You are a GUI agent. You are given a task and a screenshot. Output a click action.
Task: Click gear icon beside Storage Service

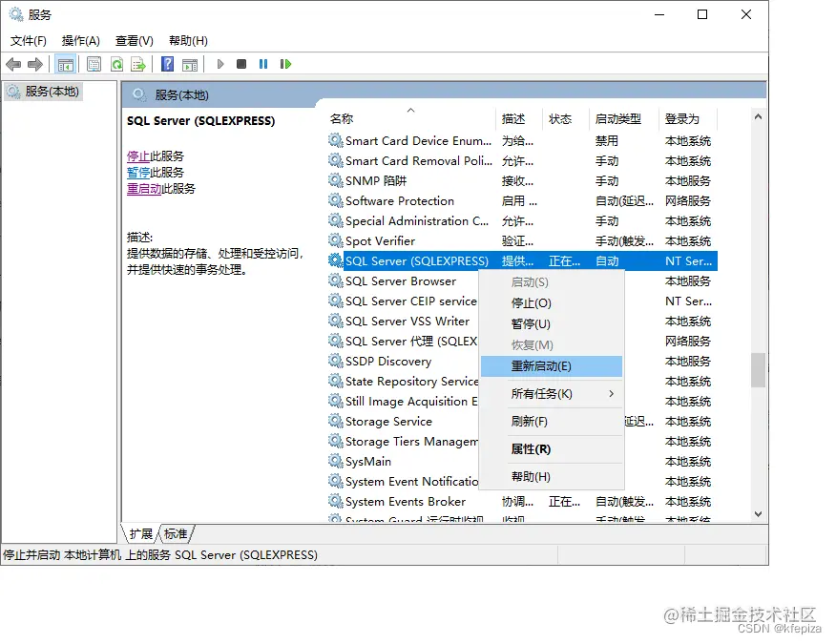(335, 421)
